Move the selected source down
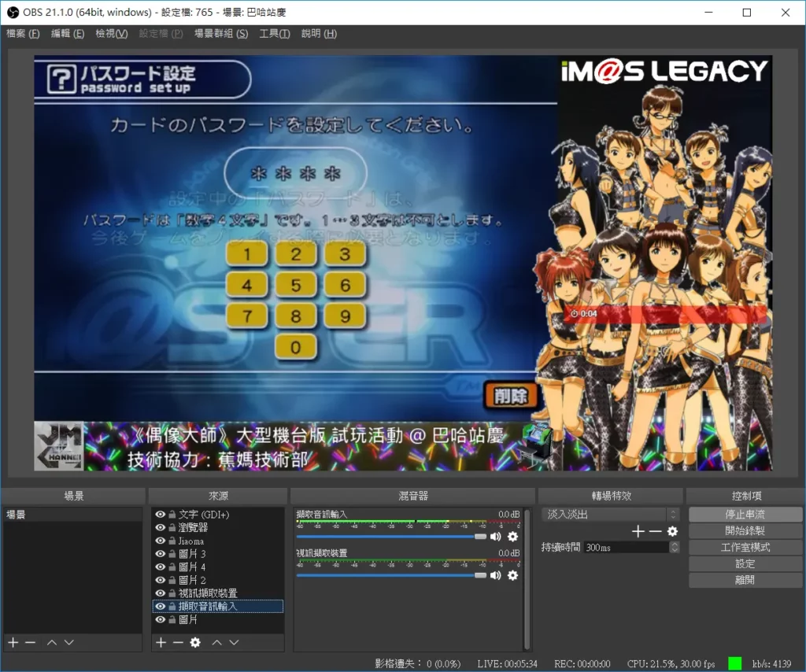 pyautogui.click(x=234, y=642)
